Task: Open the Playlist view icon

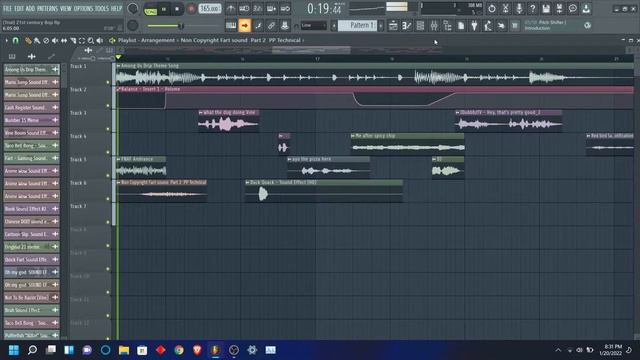Action: (x=393, y=26)
